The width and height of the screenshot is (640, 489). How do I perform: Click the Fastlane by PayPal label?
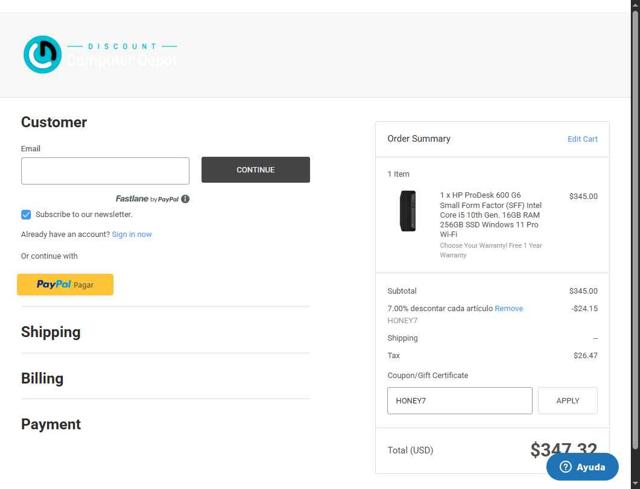coord(146,199)
